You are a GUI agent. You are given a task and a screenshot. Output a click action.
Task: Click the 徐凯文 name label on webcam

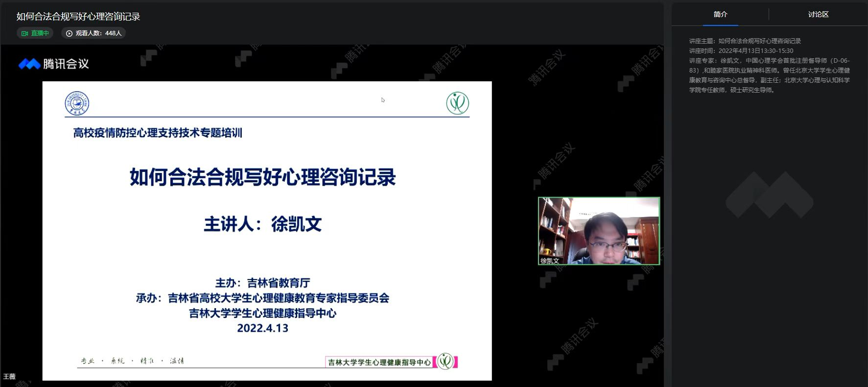coord(549,261)
